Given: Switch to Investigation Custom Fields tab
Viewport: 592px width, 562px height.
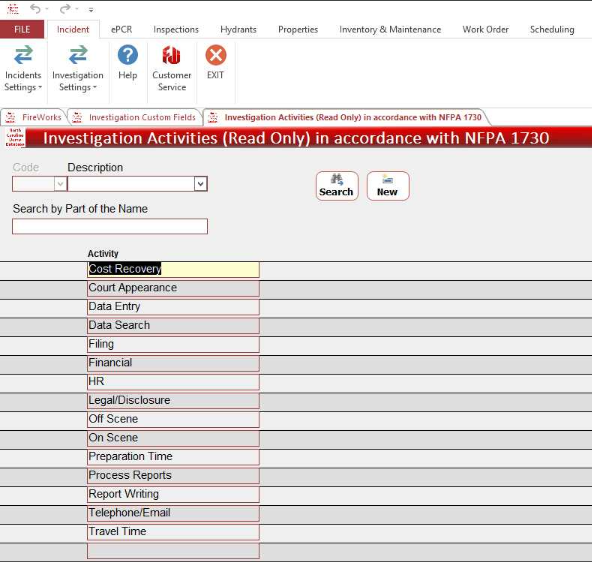Looking at the screenshot, I should 136,117.
